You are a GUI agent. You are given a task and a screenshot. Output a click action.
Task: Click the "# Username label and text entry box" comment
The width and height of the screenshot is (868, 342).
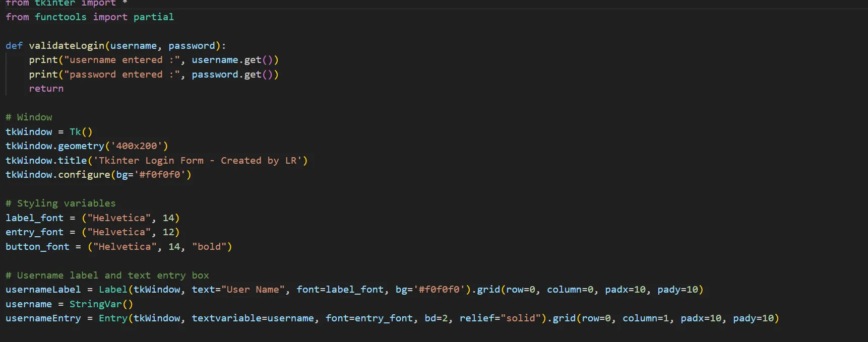tap(107, 276)
